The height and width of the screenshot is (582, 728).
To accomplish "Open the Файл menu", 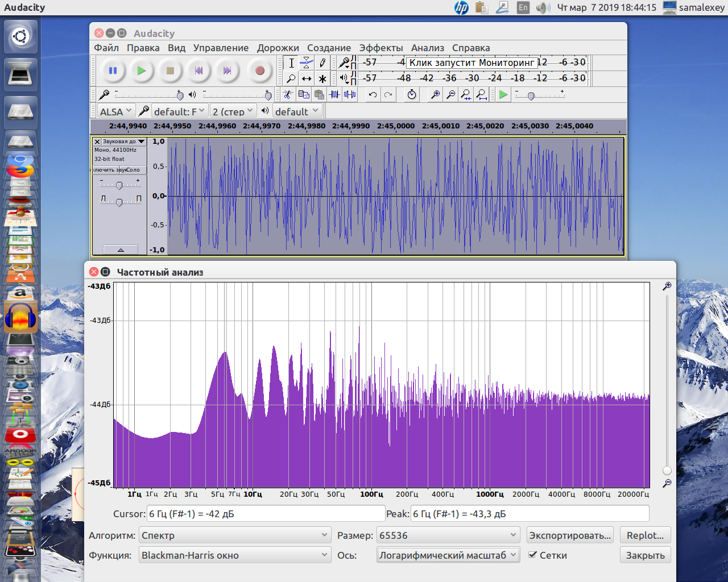I will click(x=106, y=48).
